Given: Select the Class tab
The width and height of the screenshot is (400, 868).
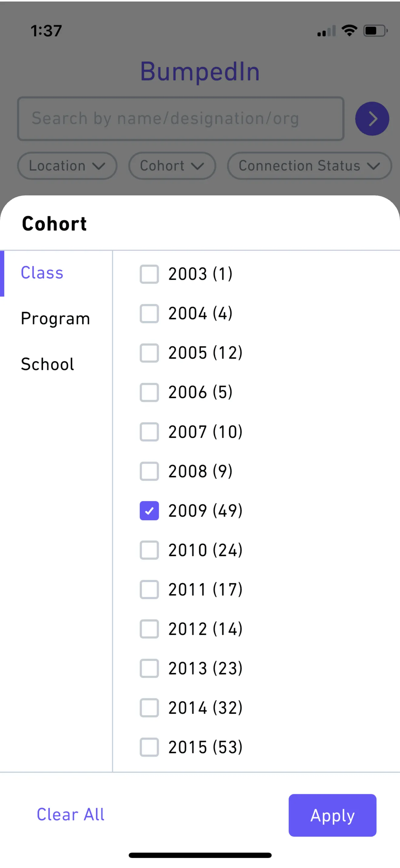Looking at the screenshot, I should click(42, 273).
